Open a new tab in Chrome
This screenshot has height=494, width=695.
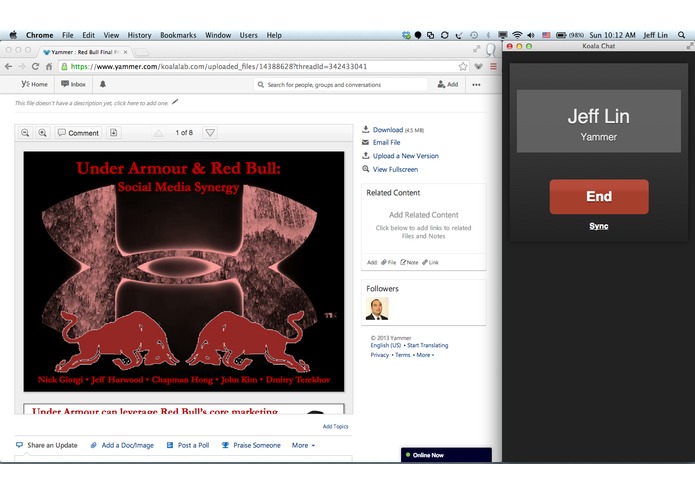(x=141, y=52)
